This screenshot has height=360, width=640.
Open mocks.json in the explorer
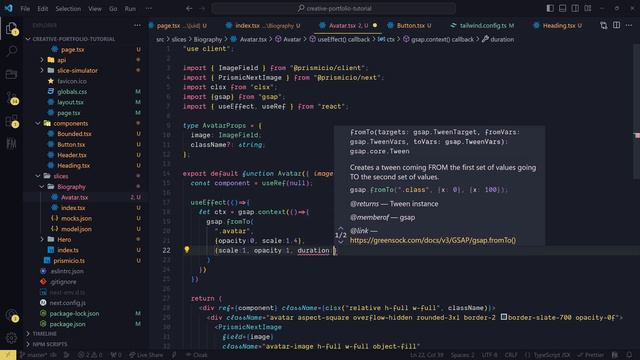(76, 218)
